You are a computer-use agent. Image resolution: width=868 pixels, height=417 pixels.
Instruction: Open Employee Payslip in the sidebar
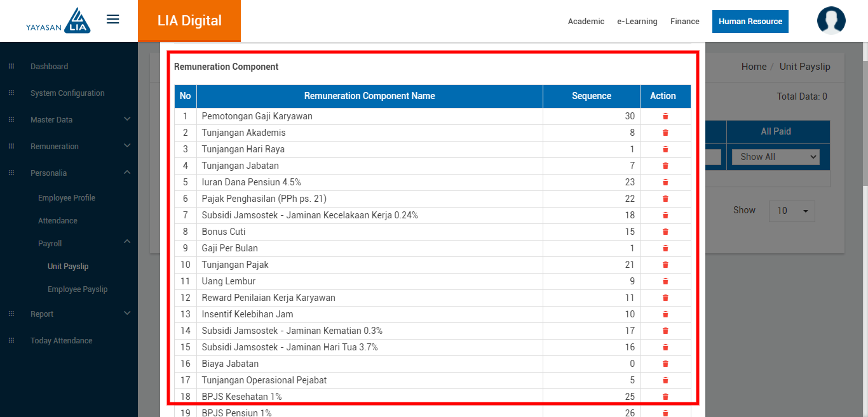[78, 289]
